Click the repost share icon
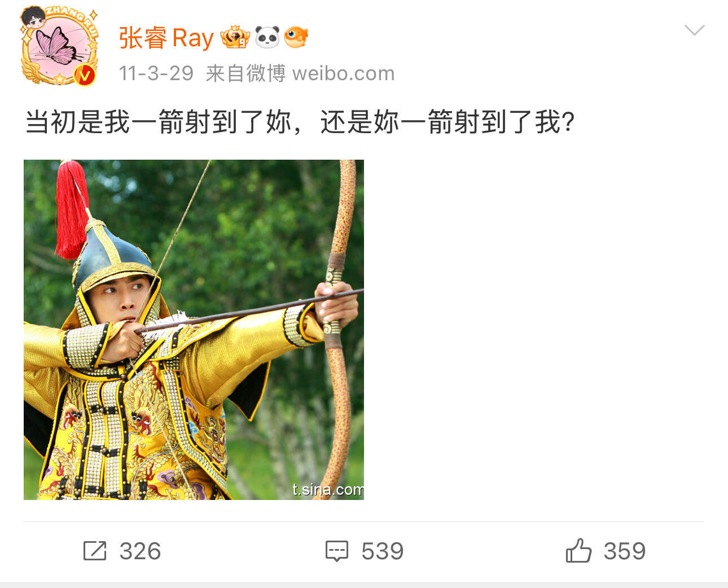Screen dimensions: 728x588 pos(95,551)
